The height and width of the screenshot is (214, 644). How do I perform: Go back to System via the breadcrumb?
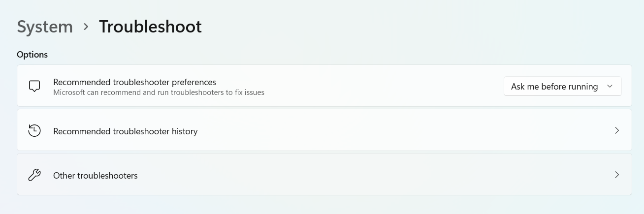45,27
